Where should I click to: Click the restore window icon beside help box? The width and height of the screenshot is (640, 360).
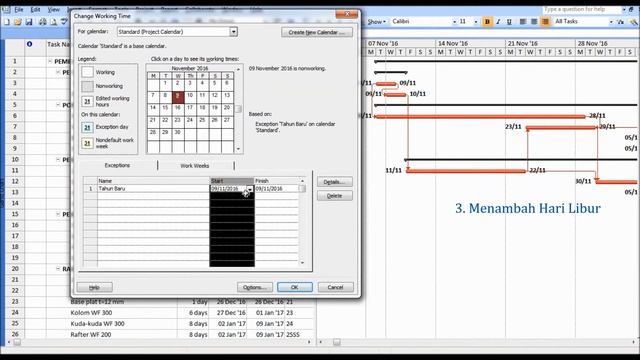[631, 9]
